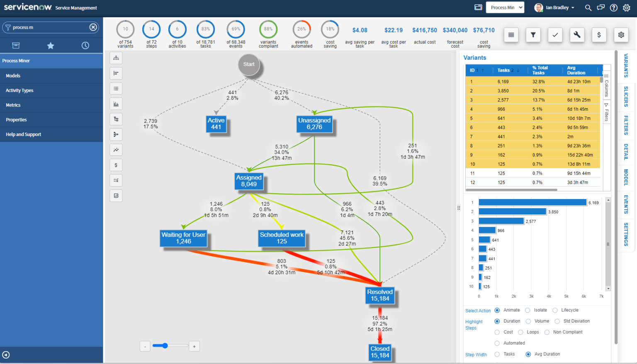Click the window layout icon in header

(478, 7)
